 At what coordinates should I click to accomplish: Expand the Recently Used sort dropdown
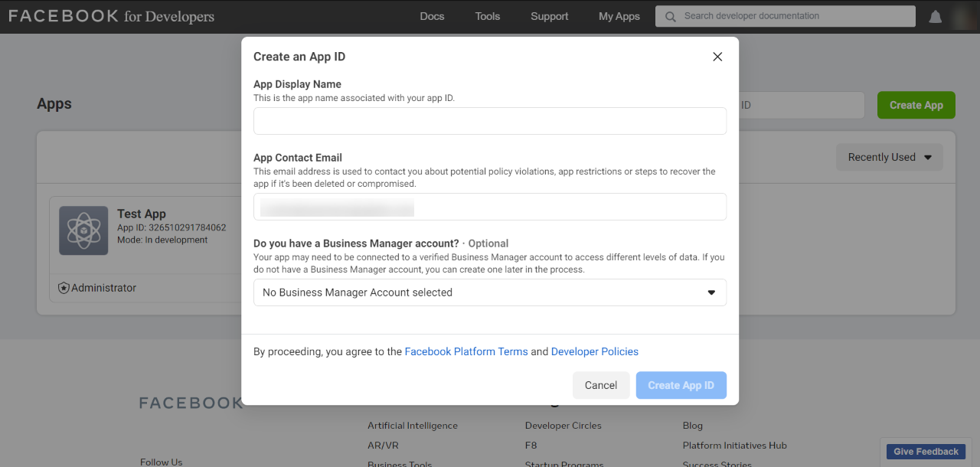click(x=889, y=157)
